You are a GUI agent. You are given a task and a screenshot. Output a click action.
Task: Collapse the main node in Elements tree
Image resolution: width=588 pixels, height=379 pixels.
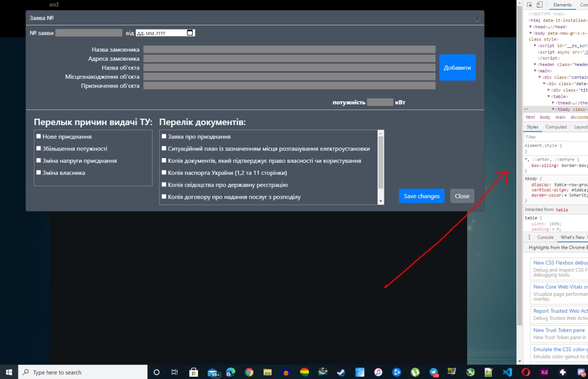[535, 71]
